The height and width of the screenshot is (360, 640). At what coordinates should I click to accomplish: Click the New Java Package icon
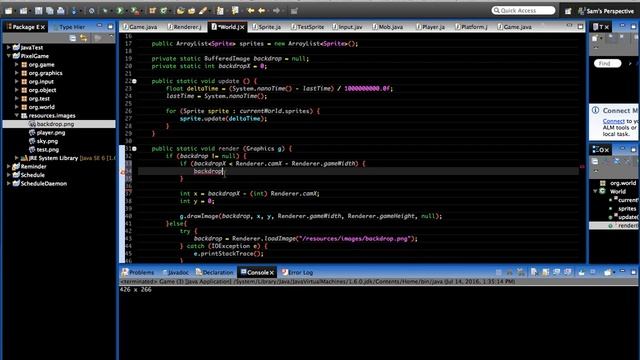tap(152, 11)
